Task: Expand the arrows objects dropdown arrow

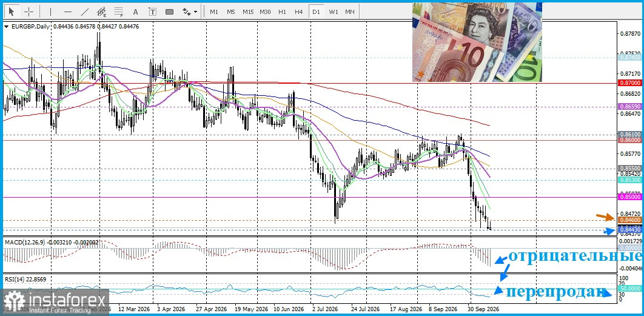Action: point(195,12)
